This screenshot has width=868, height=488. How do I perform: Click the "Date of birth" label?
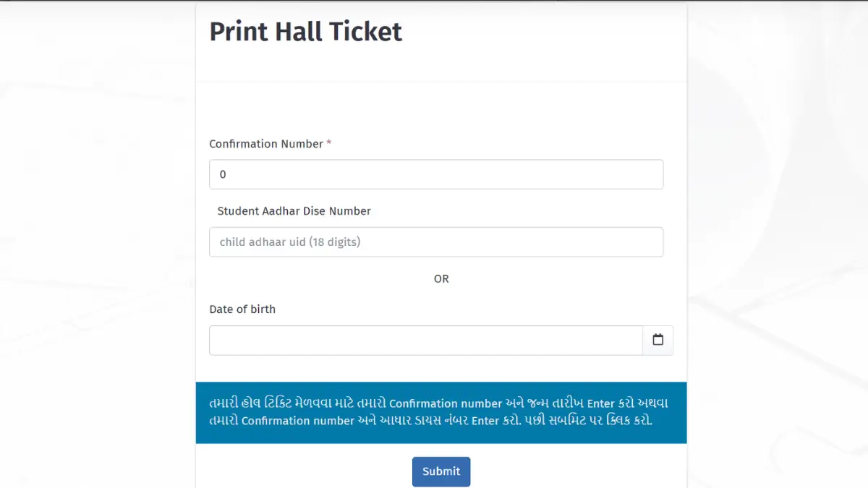(x=242, y=309)
